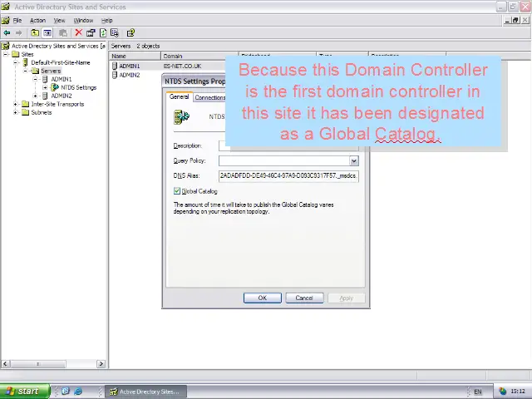Click the Export List toolbar icon

115,33
